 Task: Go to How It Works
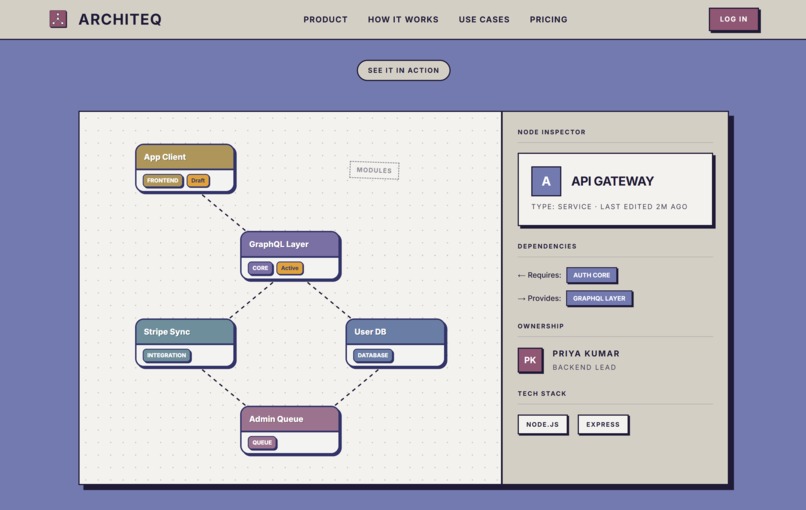point(403,20)
